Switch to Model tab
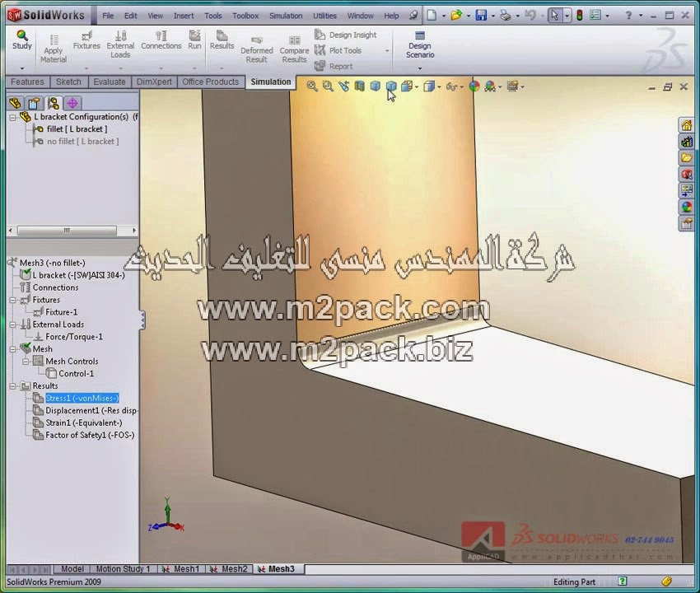This screenshot has height=593, width=700. click(72, 569)
